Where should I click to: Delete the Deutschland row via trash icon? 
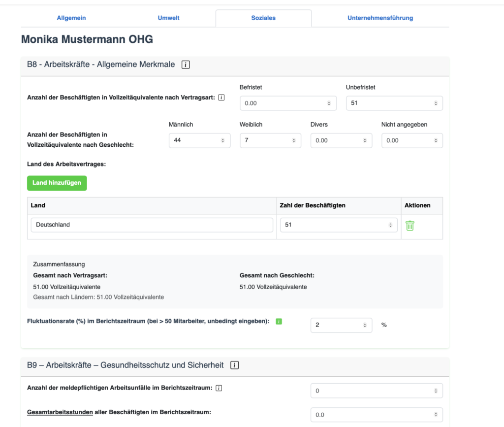(410, 225)
